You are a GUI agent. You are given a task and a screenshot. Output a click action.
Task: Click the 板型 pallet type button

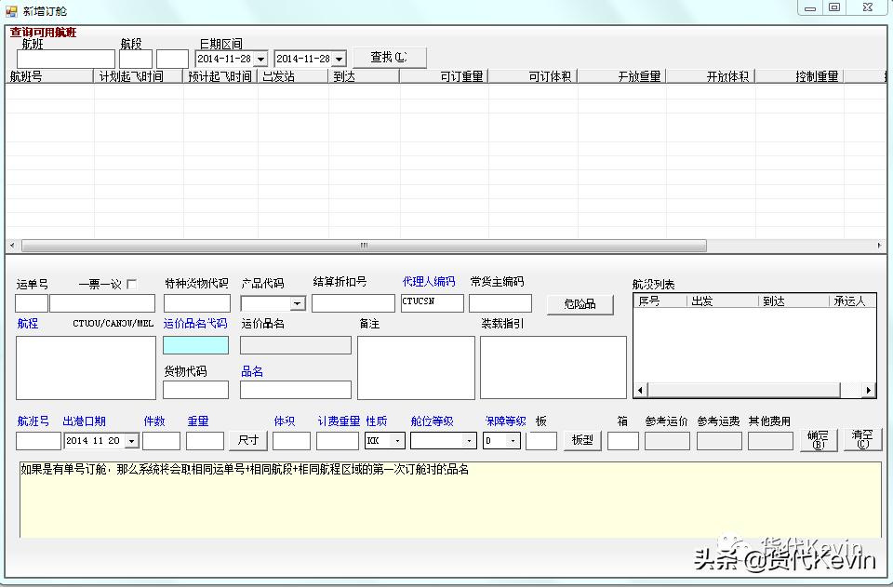tap(580, 440)
